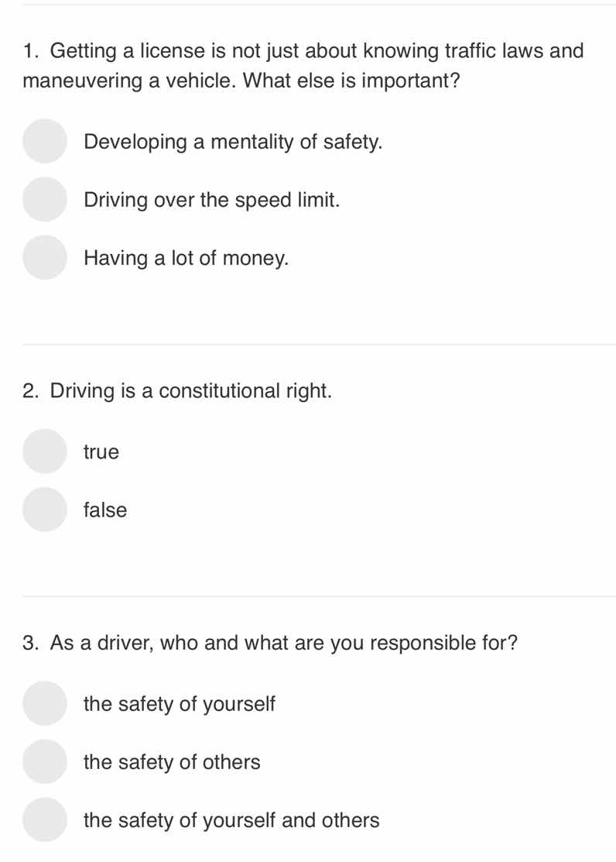This screenshot has height=862, width=616.
Task: Select "Developing a mentality of safety" option
Action: pyautogui.click(x=44, y=142)
